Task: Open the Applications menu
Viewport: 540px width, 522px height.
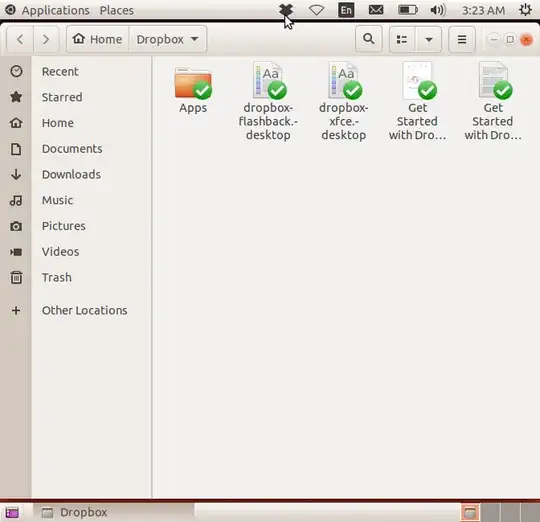Action: 55,10
